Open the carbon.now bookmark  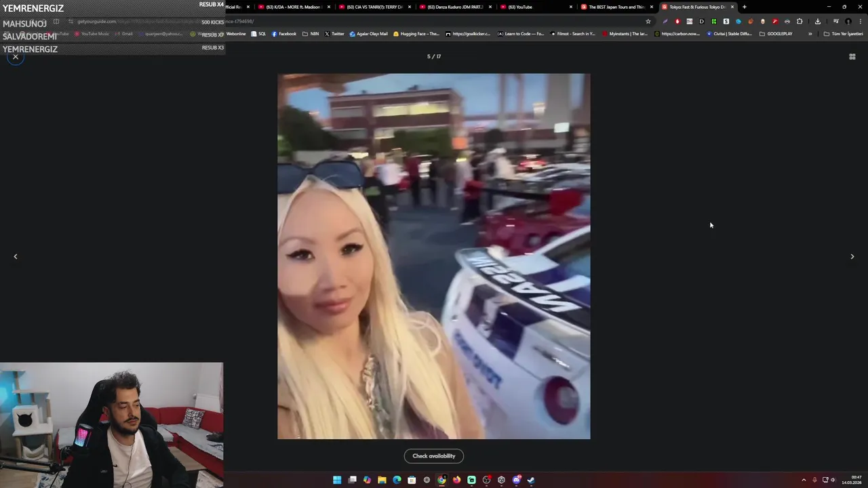pos(677,34)
